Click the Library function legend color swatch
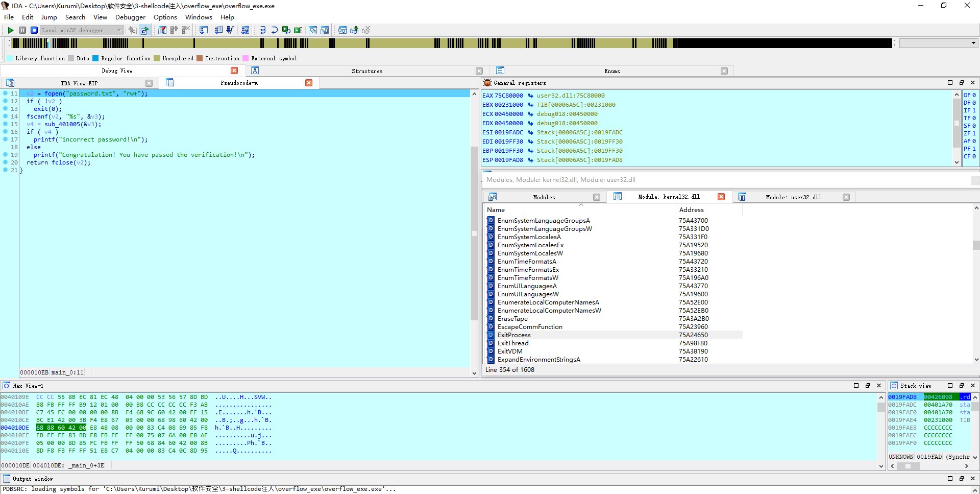This screenshot has height=494, width=980. point(10,58)
